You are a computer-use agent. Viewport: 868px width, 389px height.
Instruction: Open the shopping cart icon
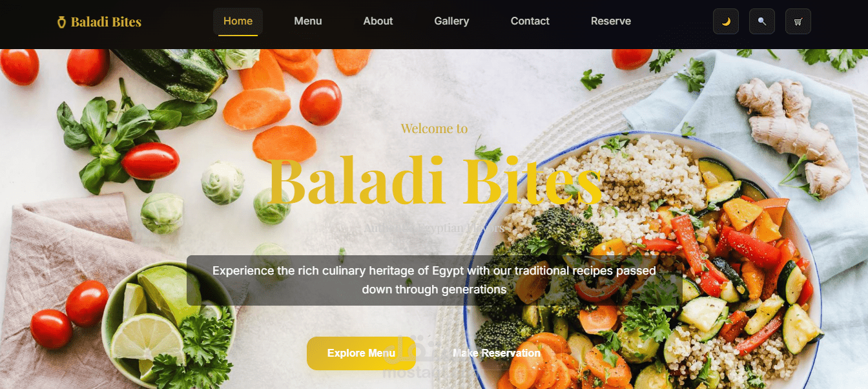tap(798, 21)
